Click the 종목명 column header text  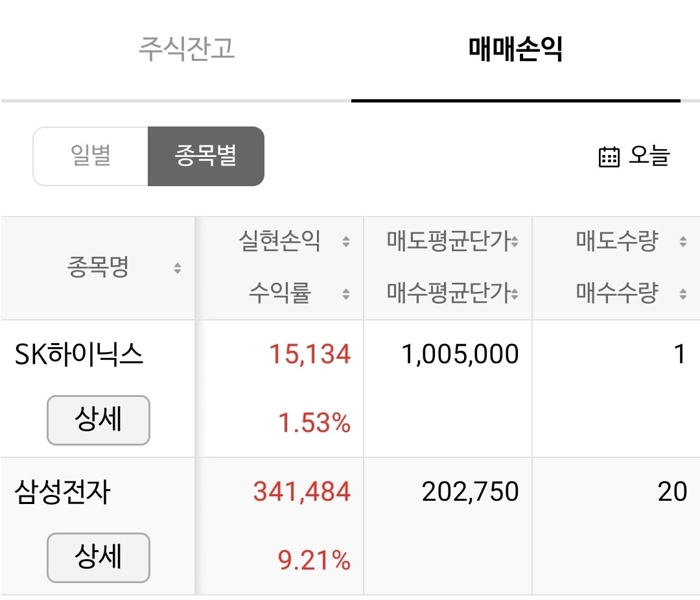(98, 268)
